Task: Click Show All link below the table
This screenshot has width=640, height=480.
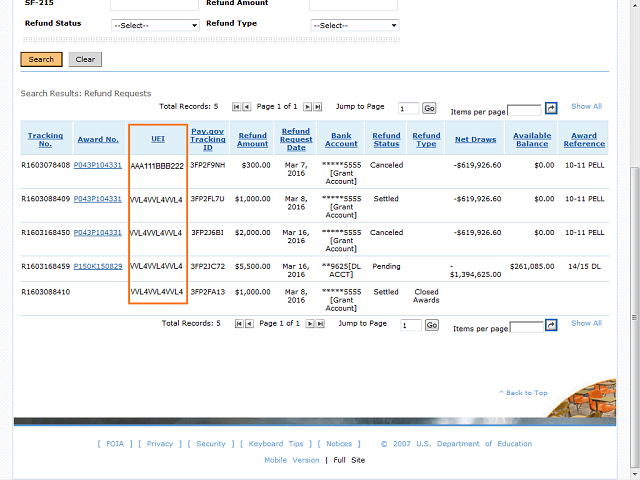Action: click(586, 323)
